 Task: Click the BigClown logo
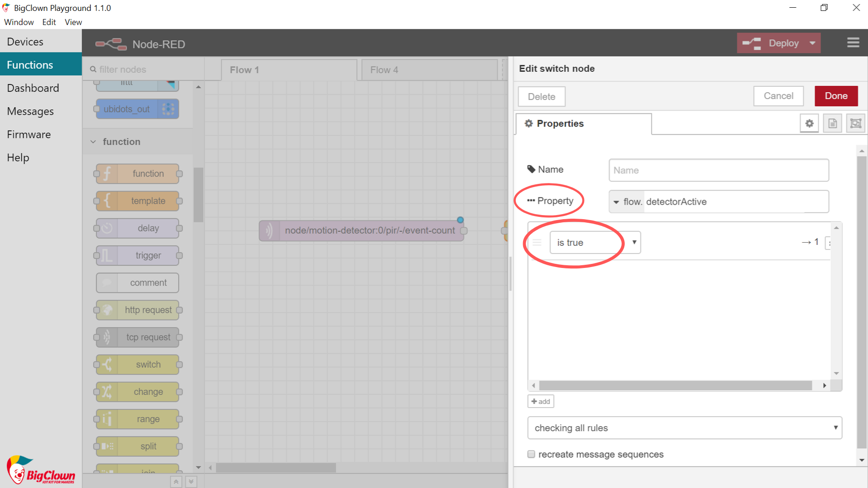click(41, 470)
